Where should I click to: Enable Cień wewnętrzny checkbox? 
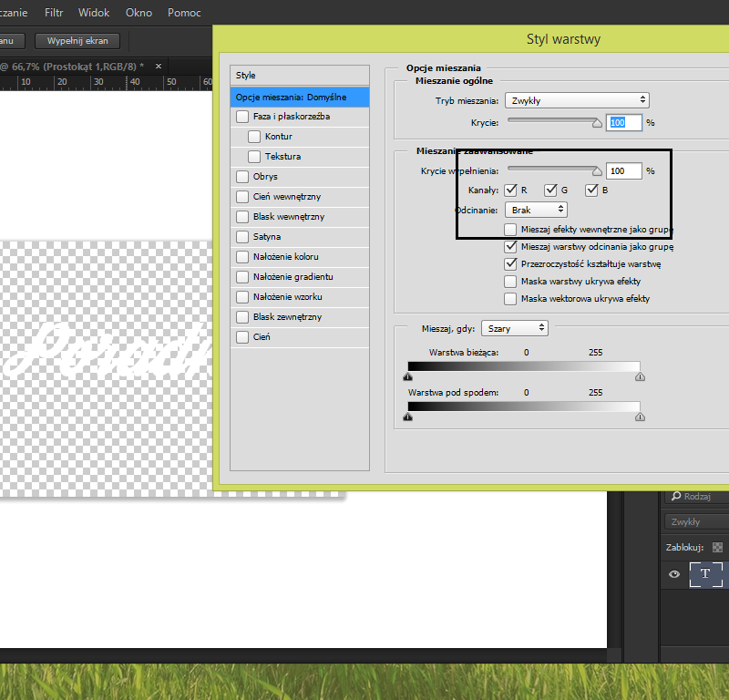(242, 196)
